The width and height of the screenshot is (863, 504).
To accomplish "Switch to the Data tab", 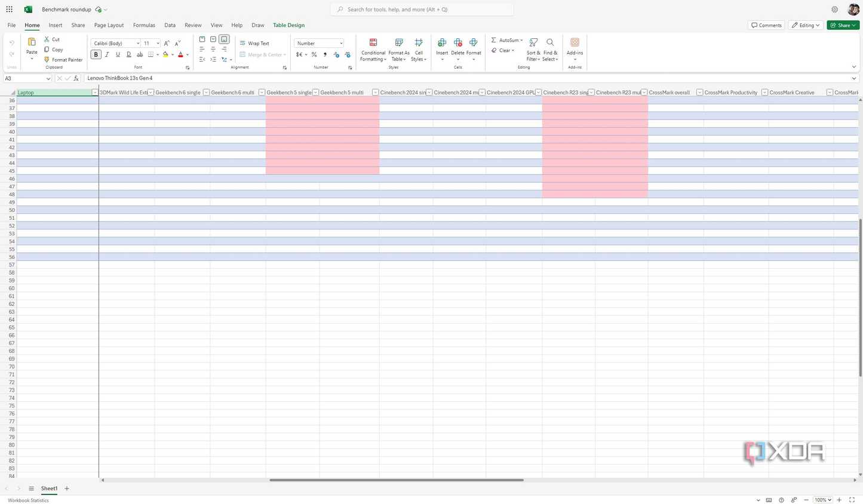I will 170,25.
